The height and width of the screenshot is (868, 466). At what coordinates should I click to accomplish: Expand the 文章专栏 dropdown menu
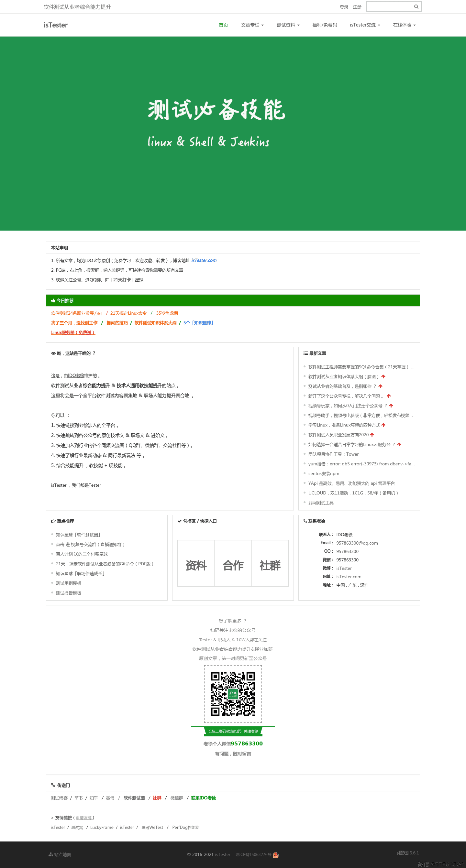click(252, 25)
